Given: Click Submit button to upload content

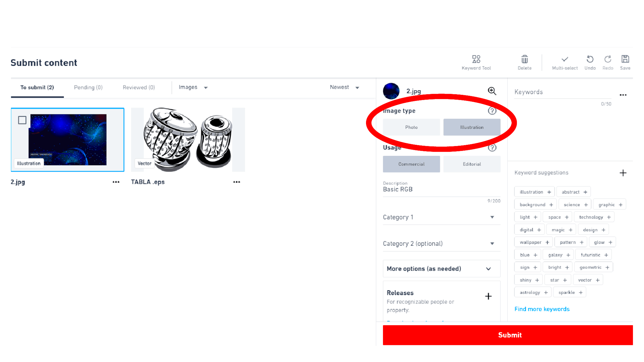Looking at the screenshot, I should pyautogui.click(x=509, y=335).
